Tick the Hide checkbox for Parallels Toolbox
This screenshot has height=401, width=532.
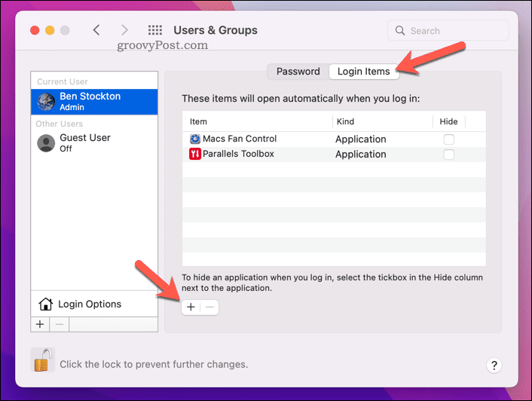coord(449,155)
